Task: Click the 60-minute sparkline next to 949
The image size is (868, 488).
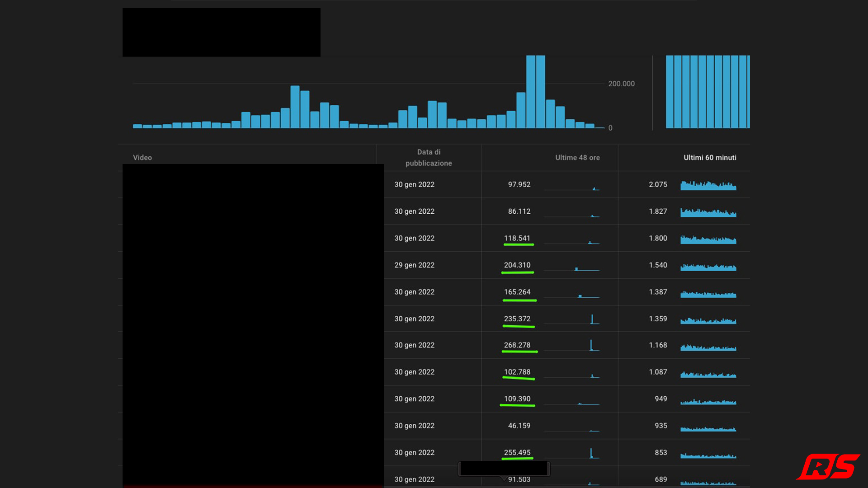Action: click(x=708, y=401)
